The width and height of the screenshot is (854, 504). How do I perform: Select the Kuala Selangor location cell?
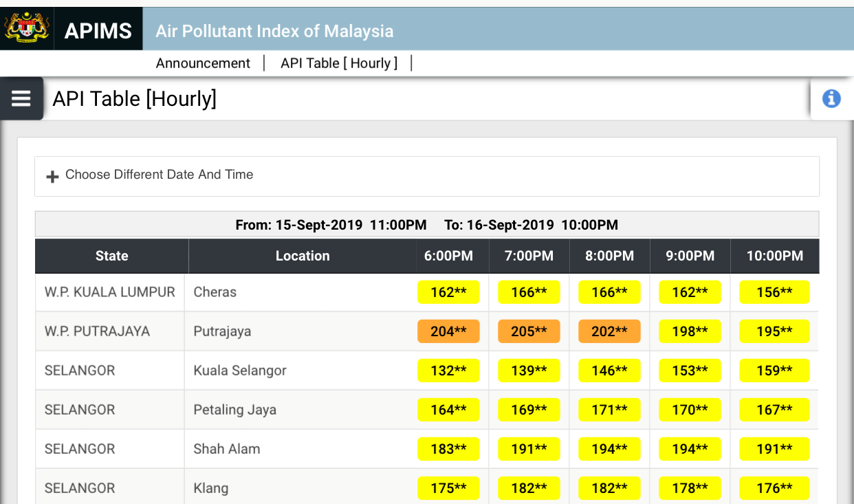[239, 371]
